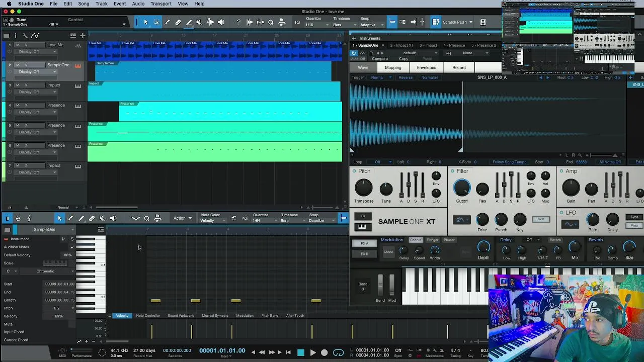Click the Record button in the transport
The width and height of the screenshot is (644, 362).
pos(325,352)
